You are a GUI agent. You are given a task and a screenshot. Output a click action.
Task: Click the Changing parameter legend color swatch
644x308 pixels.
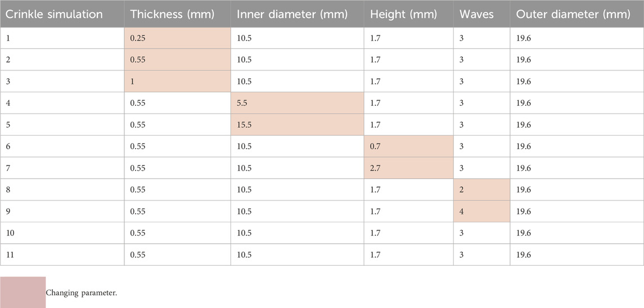click(22, 292)
